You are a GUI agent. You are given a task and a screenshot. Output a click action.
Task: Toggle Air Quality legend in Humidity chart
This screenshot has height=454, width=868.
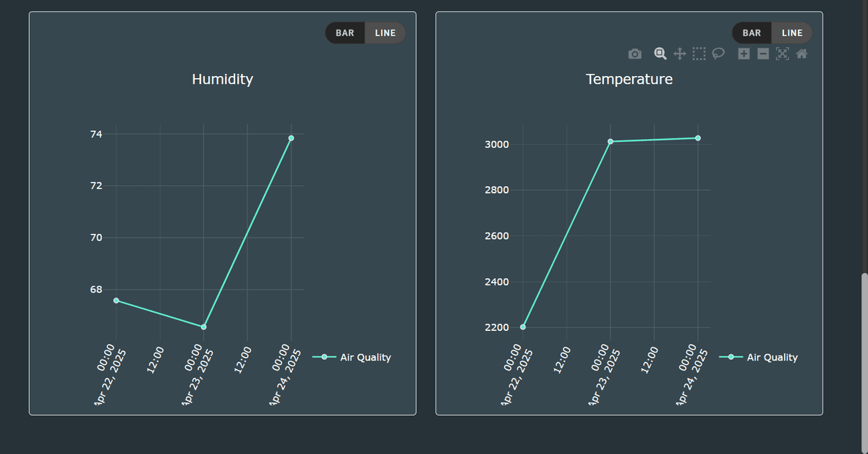point(352,357)
